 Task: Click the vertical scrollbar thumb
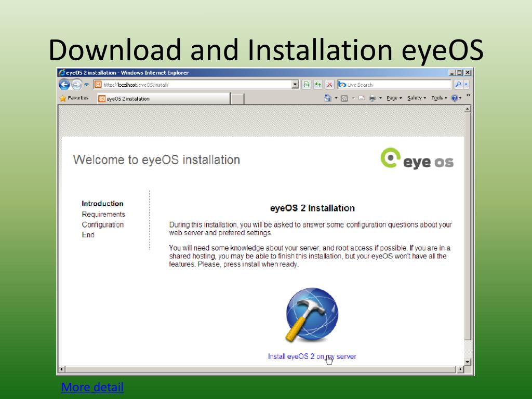point(468,227)
